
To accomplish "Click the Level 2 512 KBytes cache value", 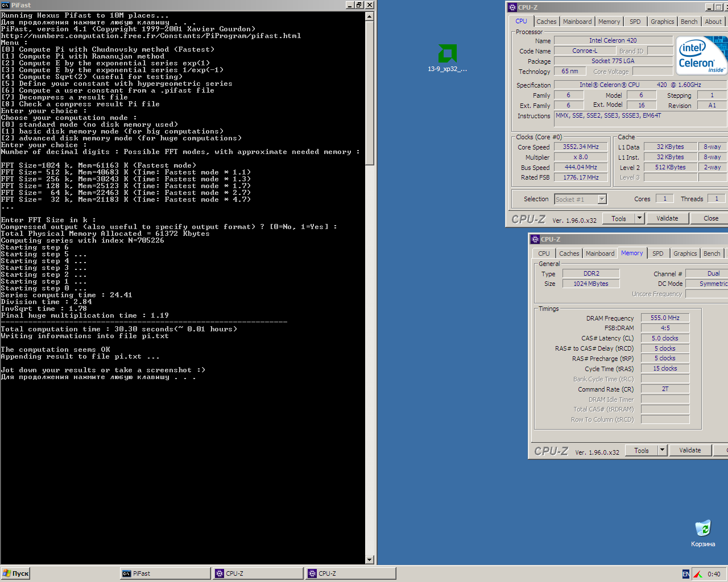I will (671, 167).
